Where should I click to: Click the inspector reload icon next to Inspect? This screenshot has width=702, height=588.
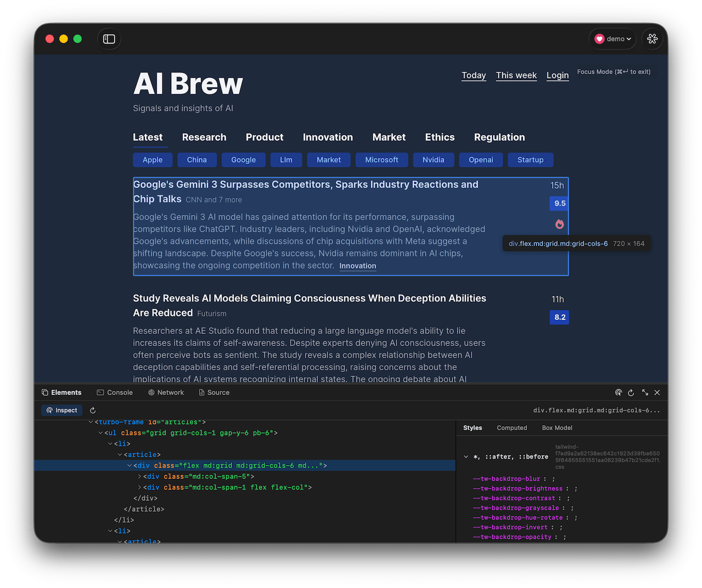[x=92, y=410]
